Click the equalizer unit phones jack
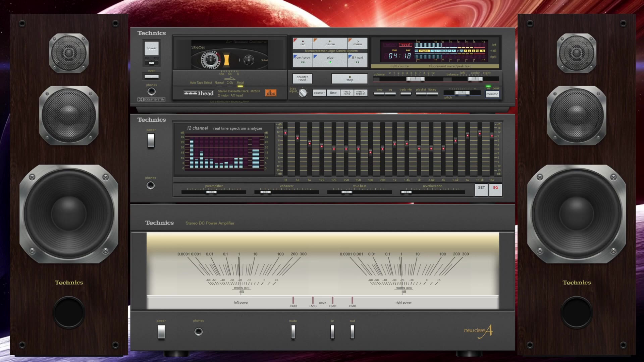This screenshot has height=362, width=644. tap(151, 185)
